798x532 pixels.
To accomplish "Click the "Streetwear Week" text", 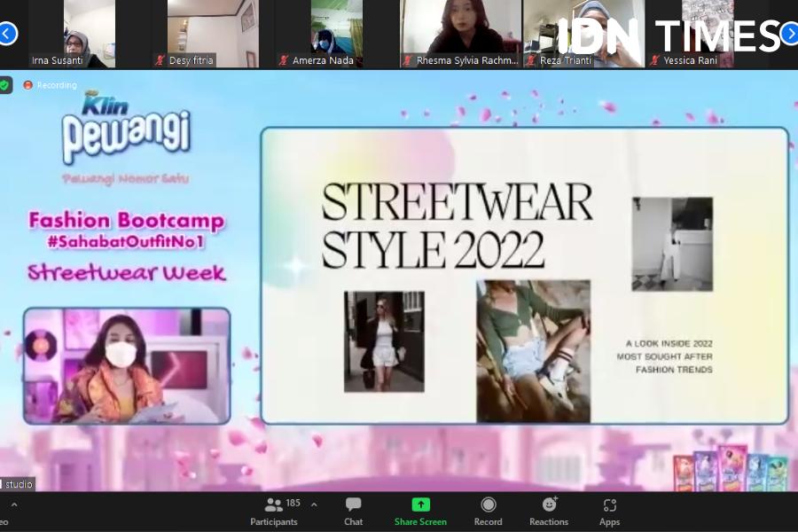I will 126,272.
